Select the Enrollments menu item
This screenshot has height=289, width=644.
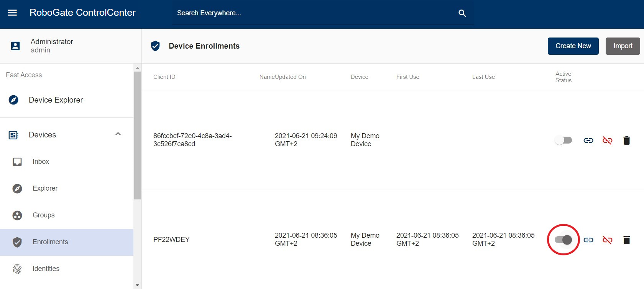tap(67, 242)
